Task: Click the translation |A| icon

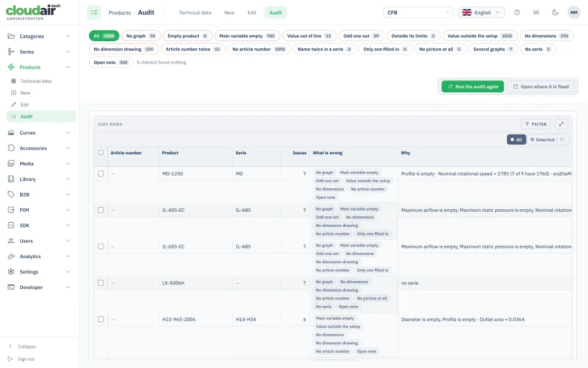Action: pos(536,12)
